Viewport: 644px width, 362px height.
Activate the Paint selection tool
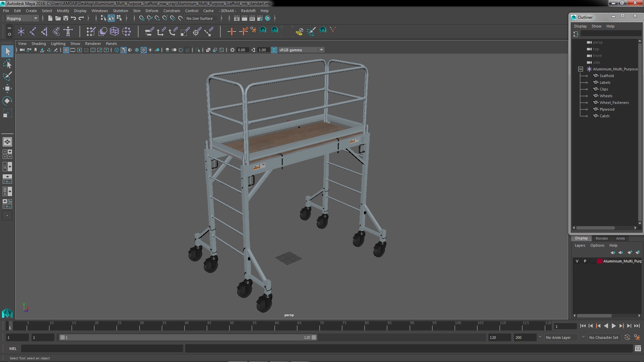pos(7,76)
